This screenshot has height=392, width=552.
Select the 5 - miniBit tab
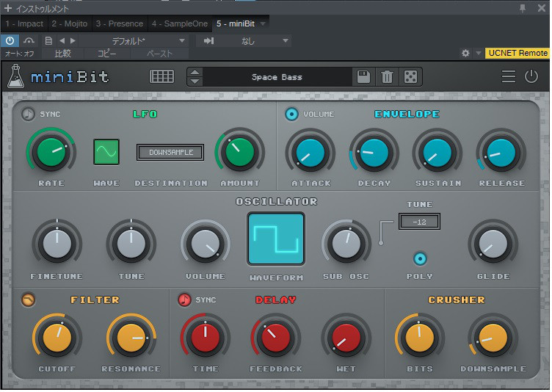pyautogui.click(x=235, y=23)
